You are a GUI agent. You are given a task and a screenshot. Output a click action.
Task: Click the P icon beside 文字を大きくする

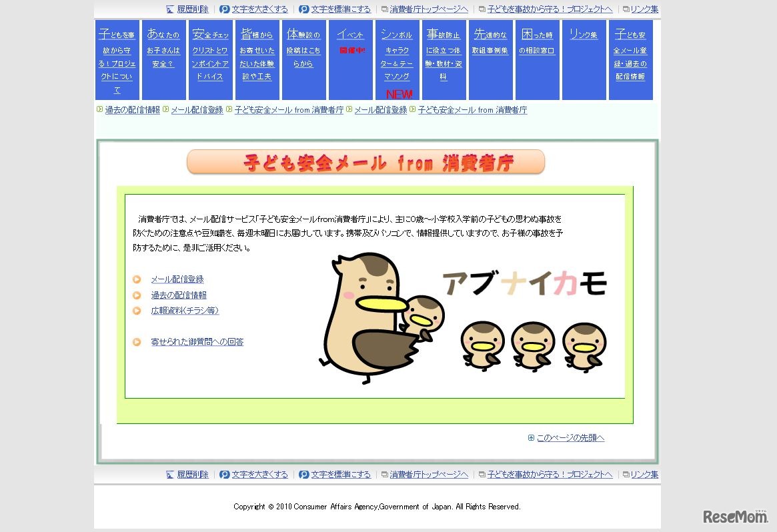224,9
